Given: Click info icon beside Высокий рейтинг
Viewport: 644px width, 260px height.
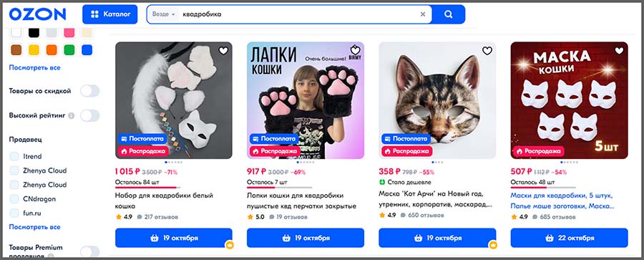Looking at the screenshot, I should [71, 116].
